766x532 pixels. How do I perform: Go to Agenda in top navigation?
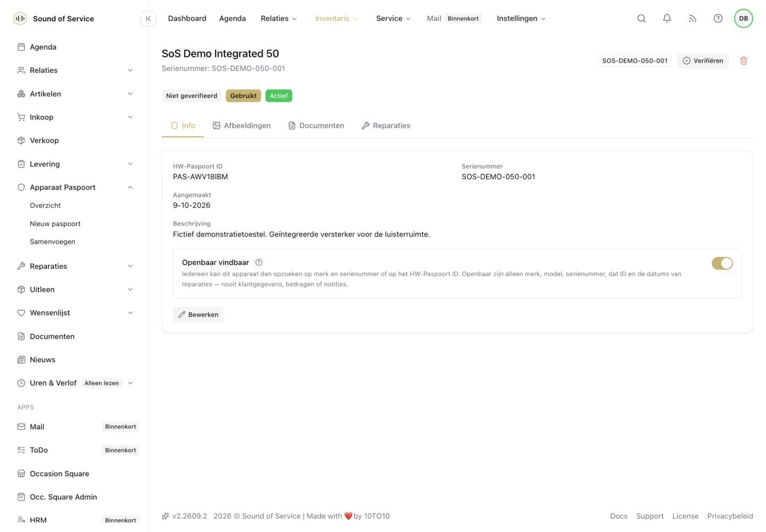click(x=232, y=19)
